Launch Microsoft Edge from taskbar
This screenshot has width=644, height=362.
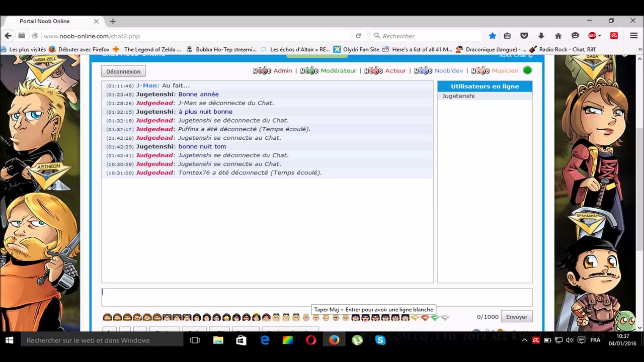265,340
